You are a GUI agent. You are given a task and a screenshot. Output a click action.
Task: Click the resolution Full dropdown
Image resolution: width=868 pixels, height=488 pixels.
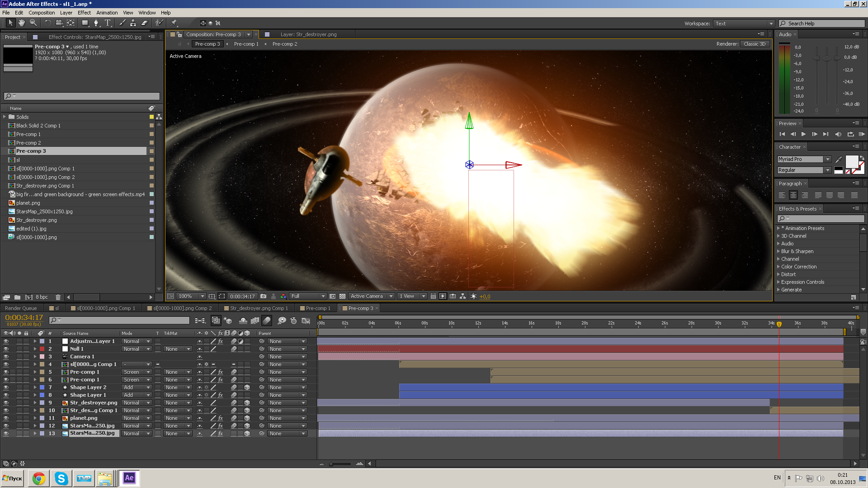[x=307, y=296]
